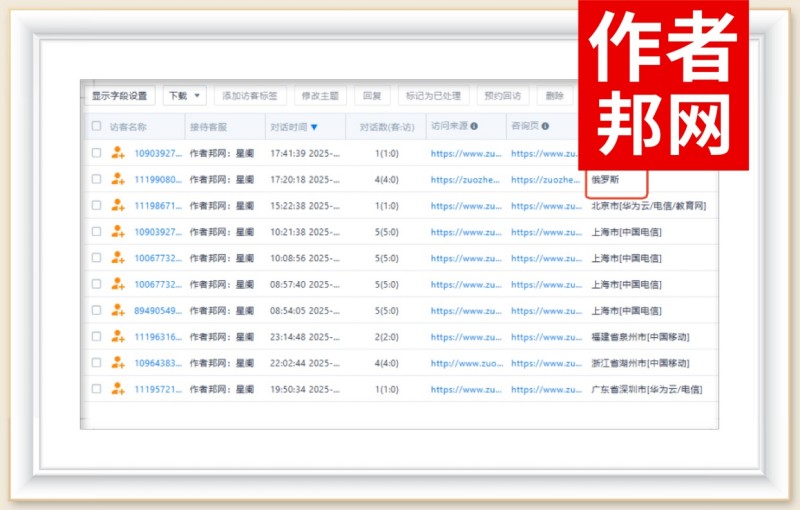Screen dimensions: 800x510
Task: Select checkbox of the 22:02:44 conversation row
Action: pyautogui.click(x=96, y=363)
